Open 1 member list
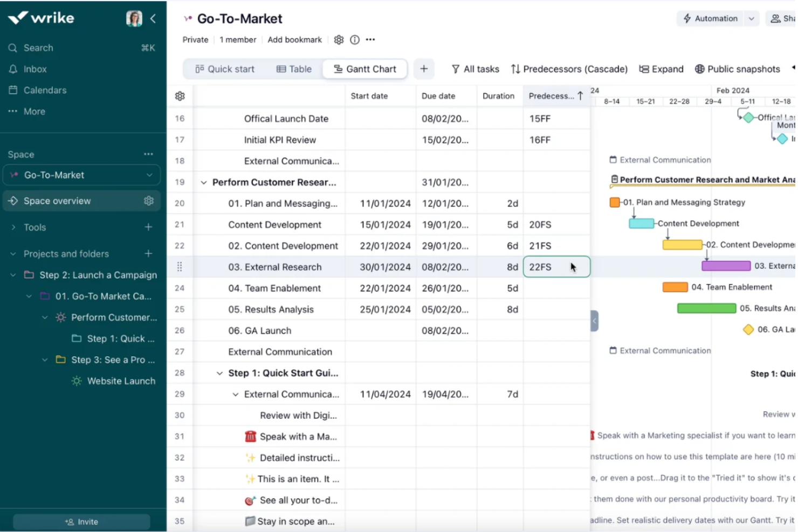Viewport: 798px width, 532px height. [238, 39]
